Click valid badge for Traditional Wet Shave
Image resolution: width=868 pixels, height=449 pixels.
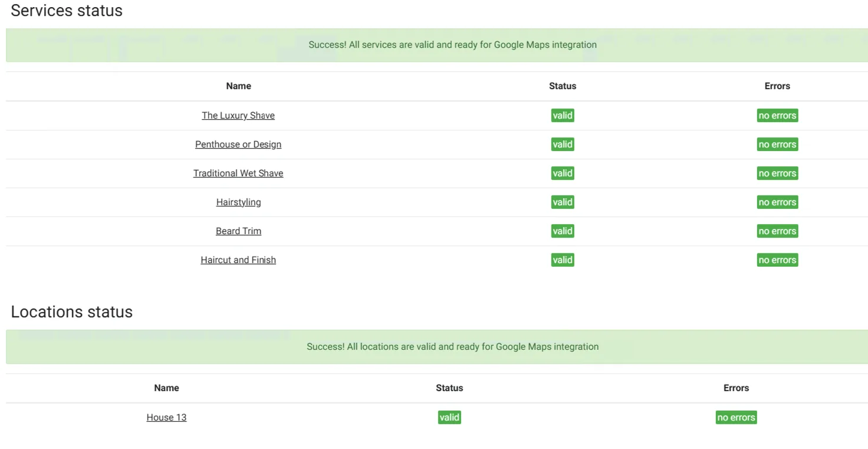[x=563, y=173]
